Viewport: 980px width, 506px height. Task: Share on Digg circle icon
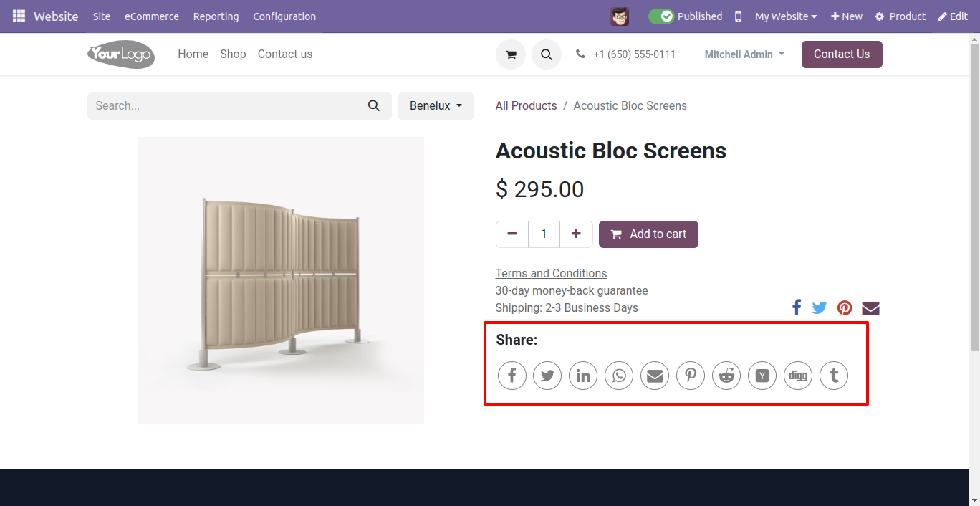pos(798,376)
